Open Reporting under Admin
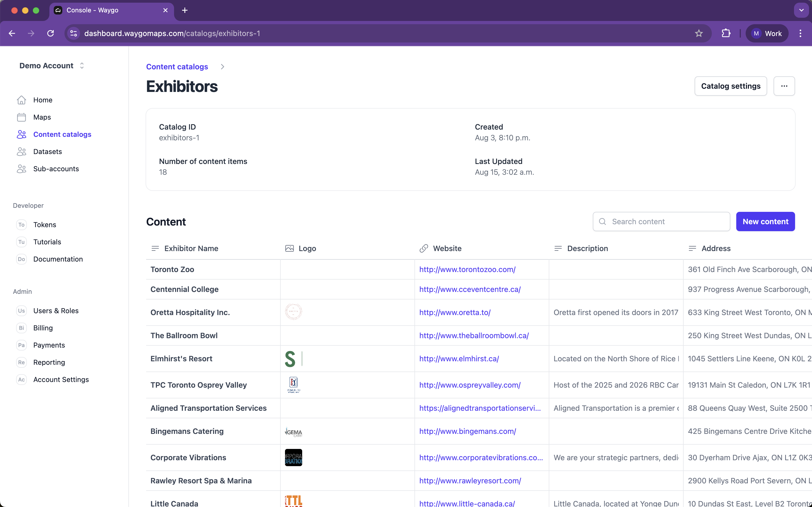Image resolution: width=812 pixels, height=507 pixels. click(49, 362)
